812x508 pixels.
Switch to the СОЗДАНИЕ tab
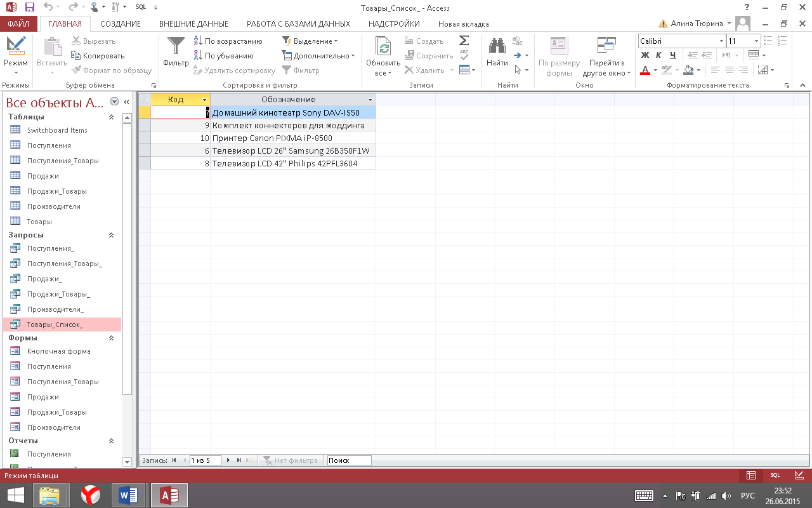coord(121,24)
